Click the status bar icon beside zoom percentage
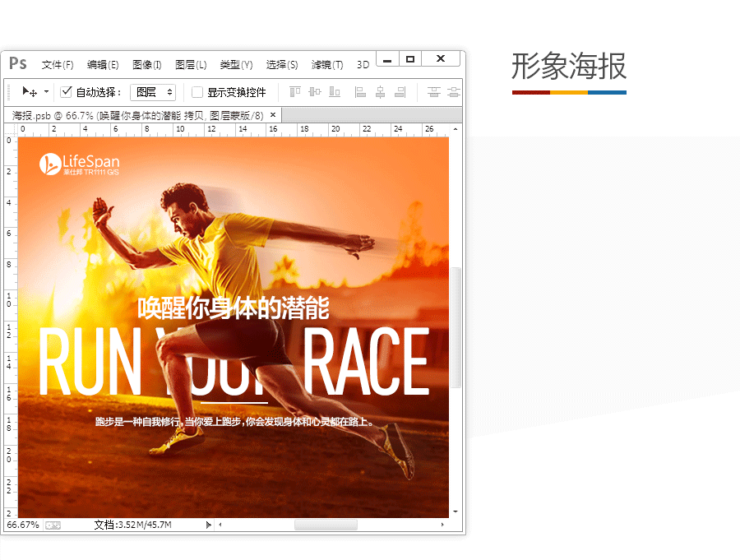The image size is (740, 560). (53, 525)
